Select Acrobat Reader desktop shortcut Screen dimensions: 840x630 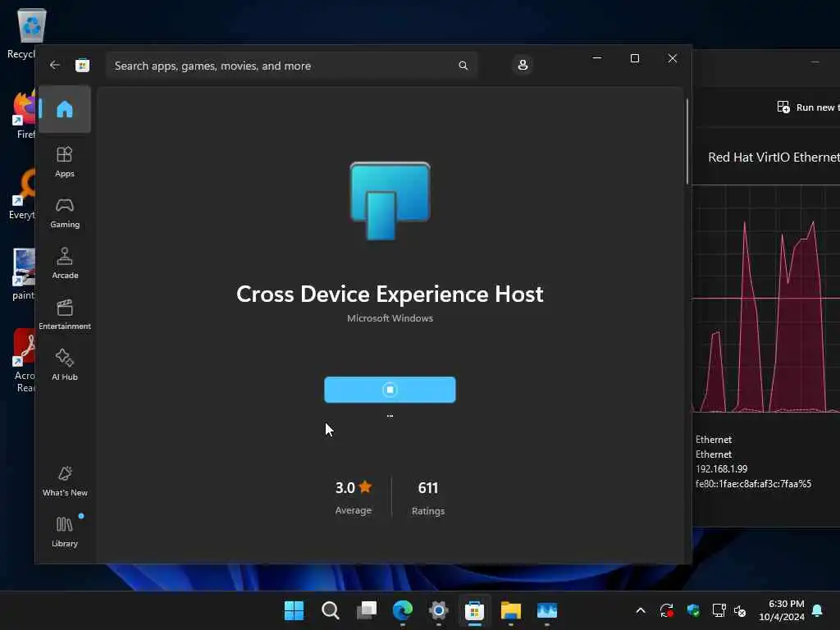point(25,361)
